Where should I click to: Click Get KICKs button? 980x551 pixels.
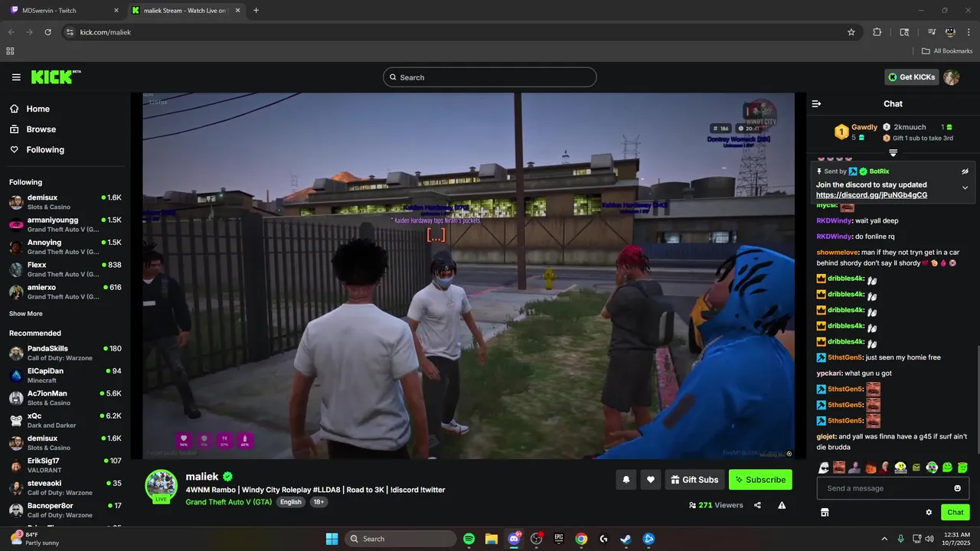911,77
